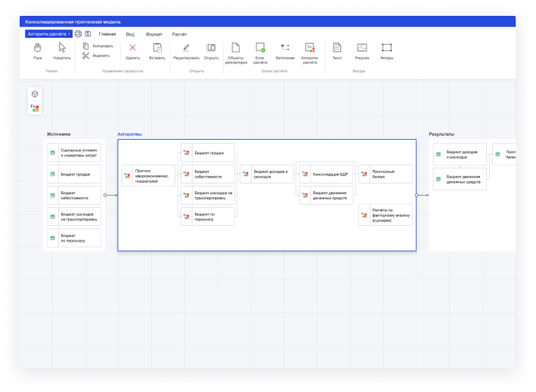Select source block Бюджет продаж

point(74,174)
